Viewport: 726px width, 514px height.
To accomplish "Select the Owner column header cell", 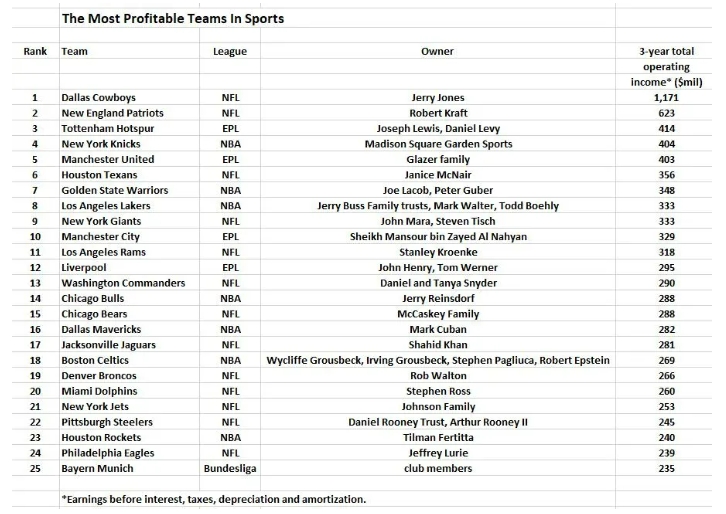I will [437, 51].
